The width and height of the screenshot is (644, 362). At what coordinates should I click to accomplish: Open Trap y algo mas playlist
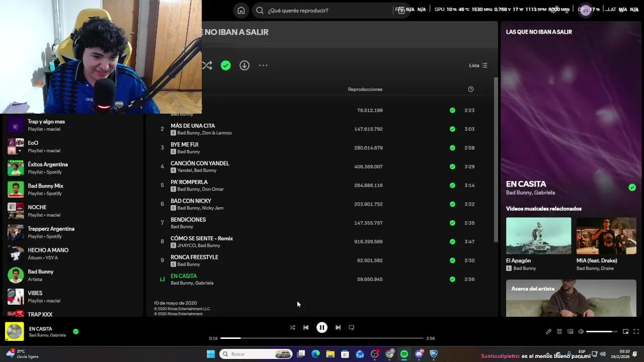pos(73,125)
